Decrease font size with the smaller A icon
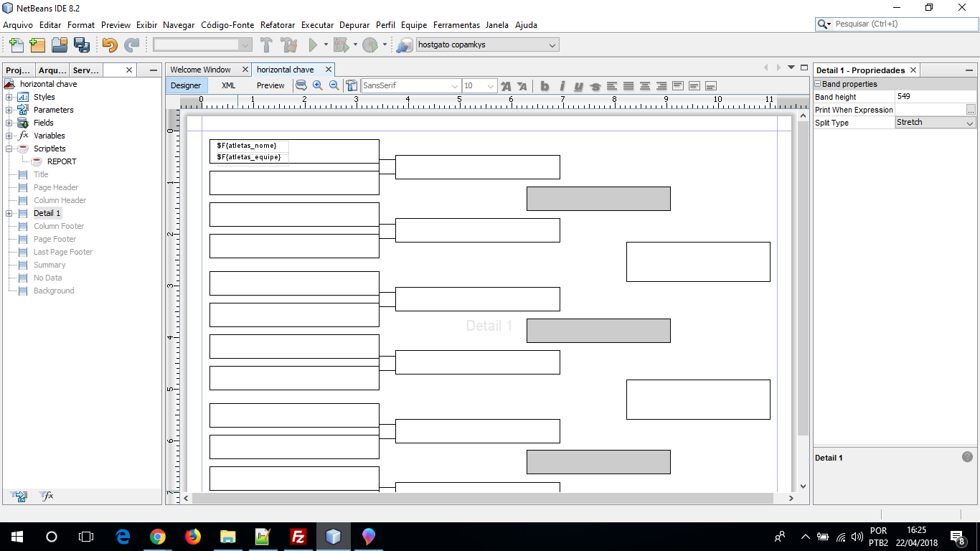 point(522,86)
